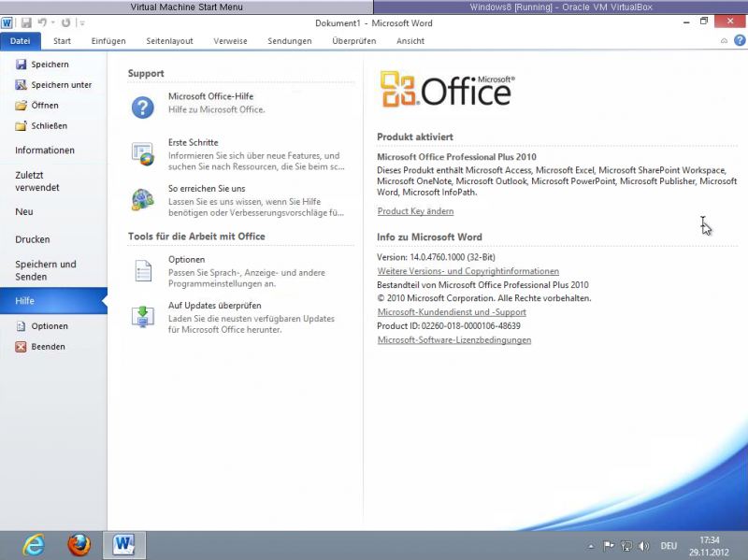
Task: Click the Undo icon in title bar
Action: tap(42, 22)
